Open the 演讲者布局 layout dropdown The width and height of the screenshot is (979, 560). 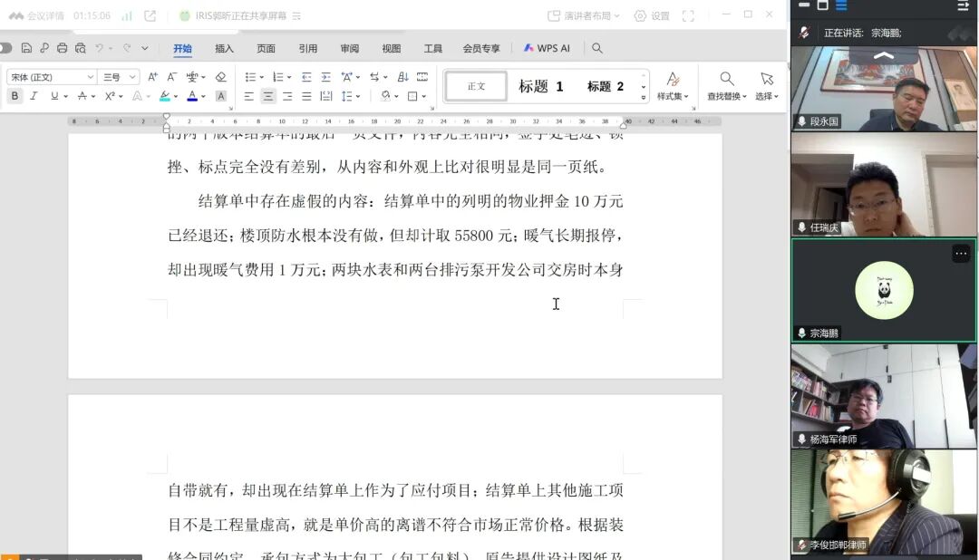coord(583,15)
